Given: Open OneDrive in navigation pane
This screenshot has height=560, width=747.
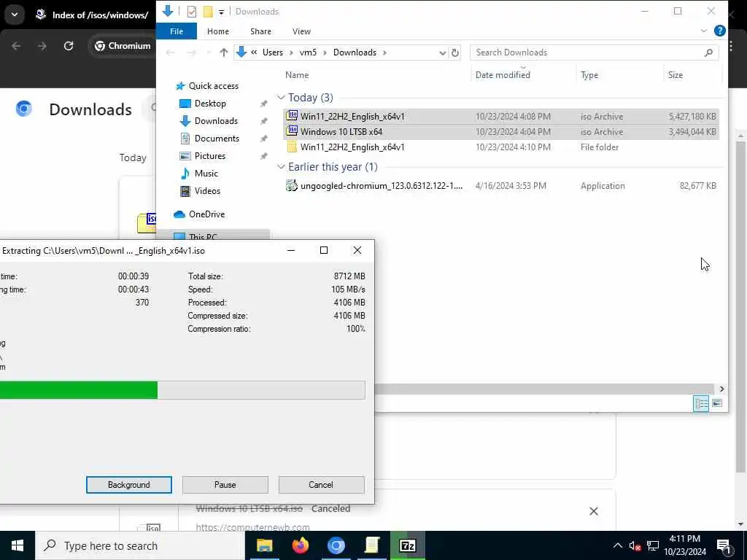Looking at the screenshot, I should (206, 214).
